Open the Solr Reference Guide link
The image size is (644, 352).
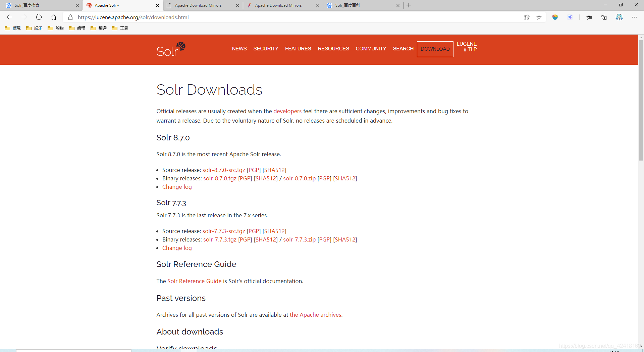194,281
